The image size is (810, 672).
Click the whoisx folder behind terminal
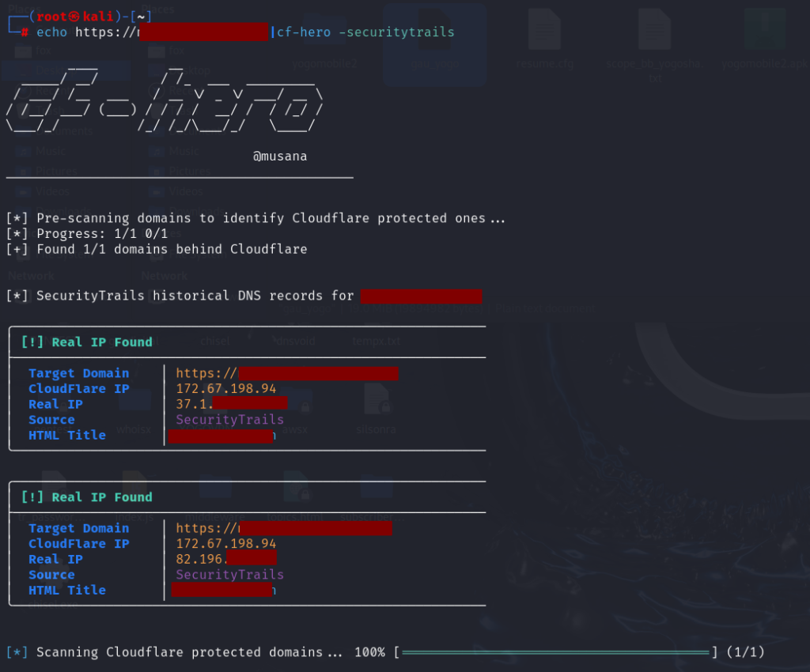point(134,401)
